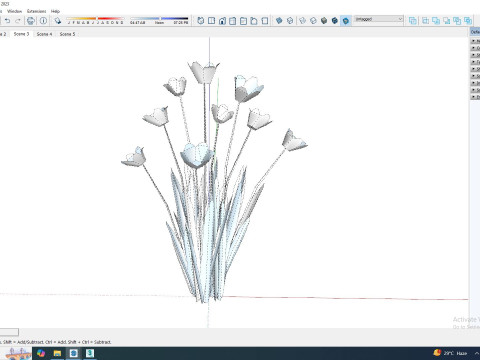
Task: Expand the Soften Edges tray panel arrow
Action: point(473,90)
